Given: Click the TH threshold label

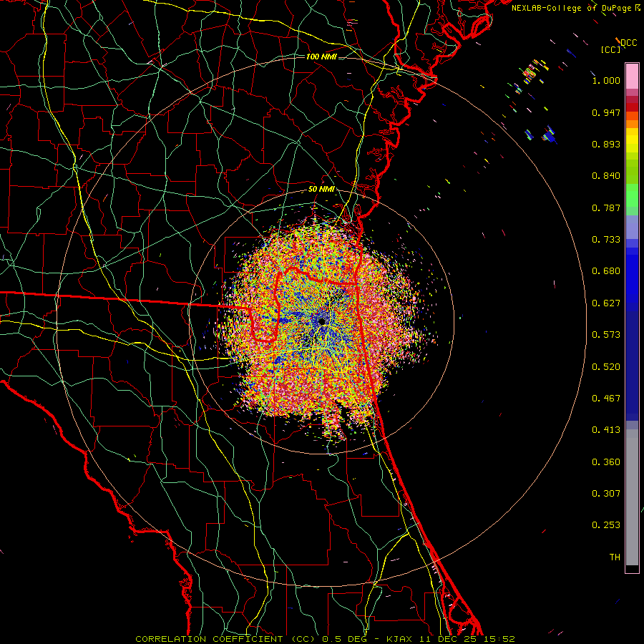Looking at the screenshot, I should pos(615,557).
